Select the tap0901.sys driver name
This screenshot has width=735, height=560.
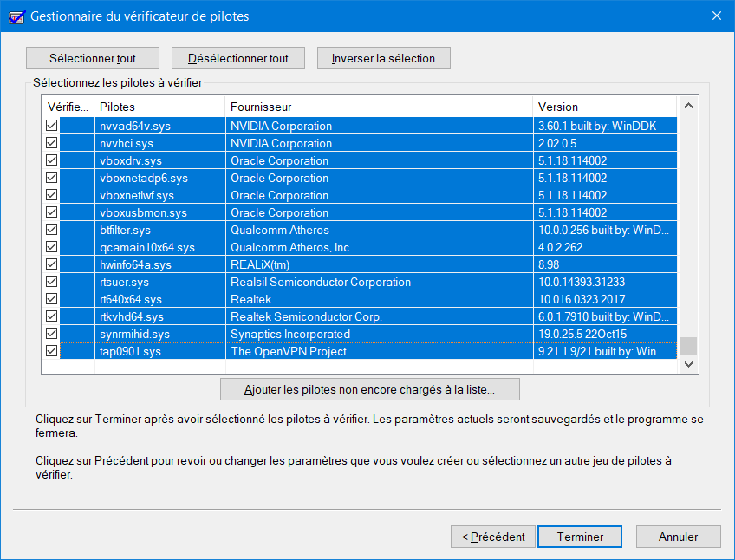point(130,352)
